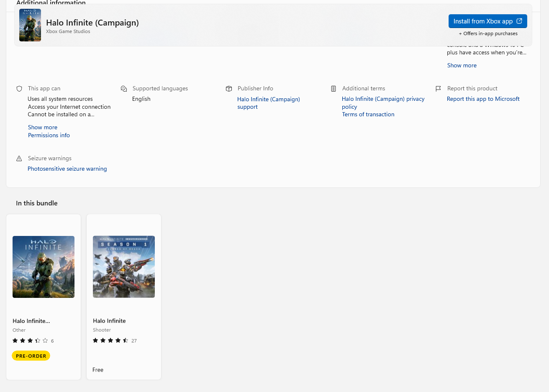The height and width of the screenshot is (392, 549).
Task: Click the 'Seizure warnings' section label
Action: tap(50, 158)
